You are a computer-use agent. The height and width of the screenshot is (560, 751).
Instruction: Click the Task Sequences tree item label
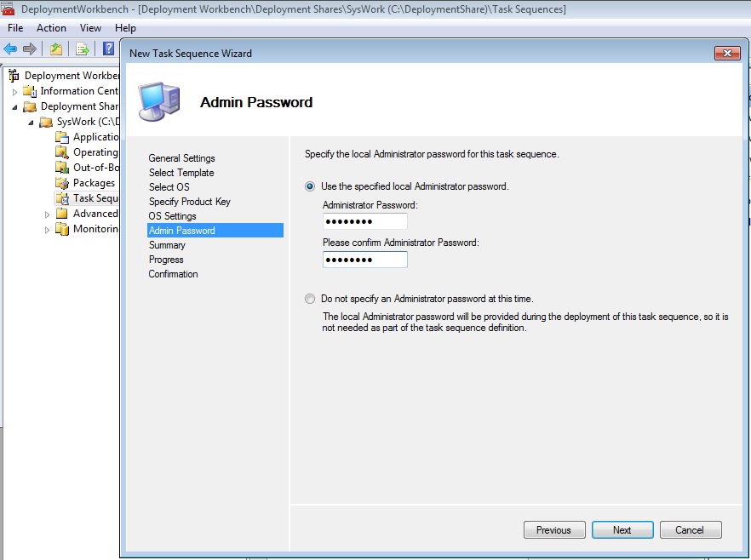95,198
